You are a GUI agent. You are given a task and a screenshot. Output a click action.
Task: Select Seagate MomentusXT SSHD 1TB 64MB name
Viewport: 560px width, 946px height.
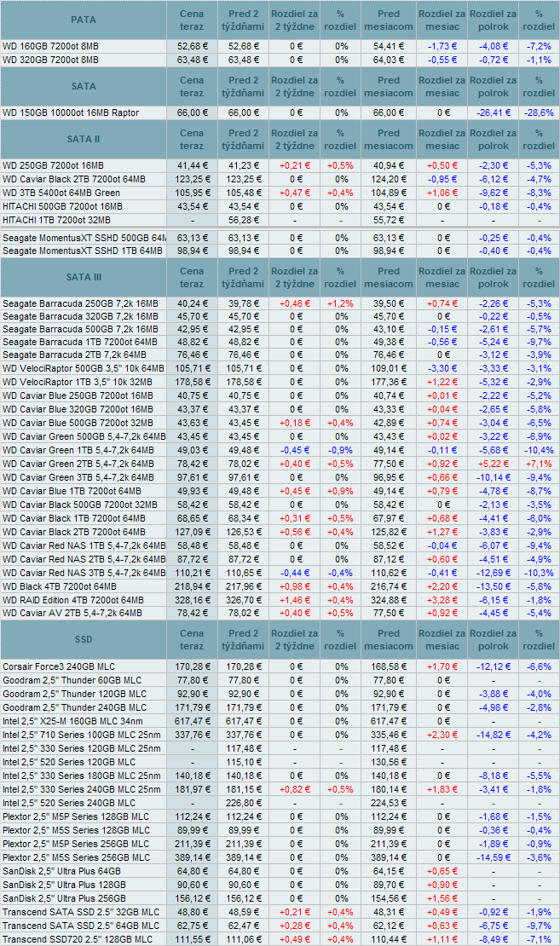[x=83, y=251]
